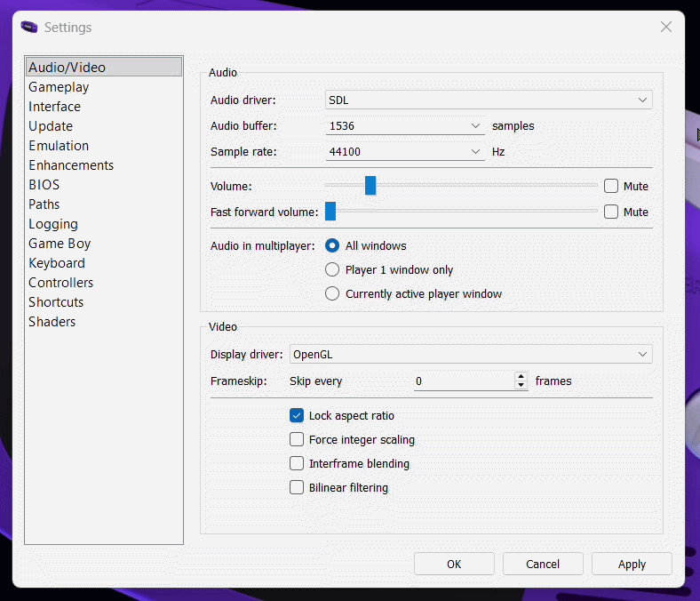Open the Keyboard settings category
The height and width of the screenshot is (601, 700).
pyautogui.click(x=104, y=263)
